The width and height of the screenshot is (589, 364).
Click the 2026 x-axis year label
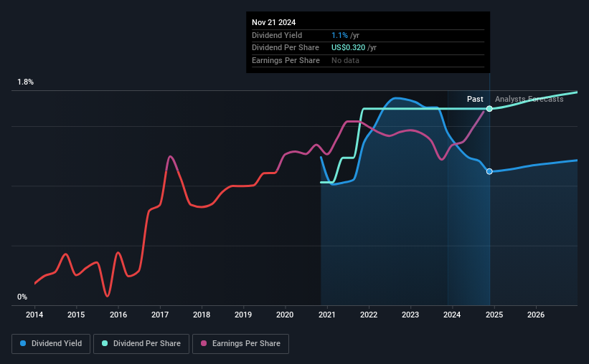coord(536,315)
